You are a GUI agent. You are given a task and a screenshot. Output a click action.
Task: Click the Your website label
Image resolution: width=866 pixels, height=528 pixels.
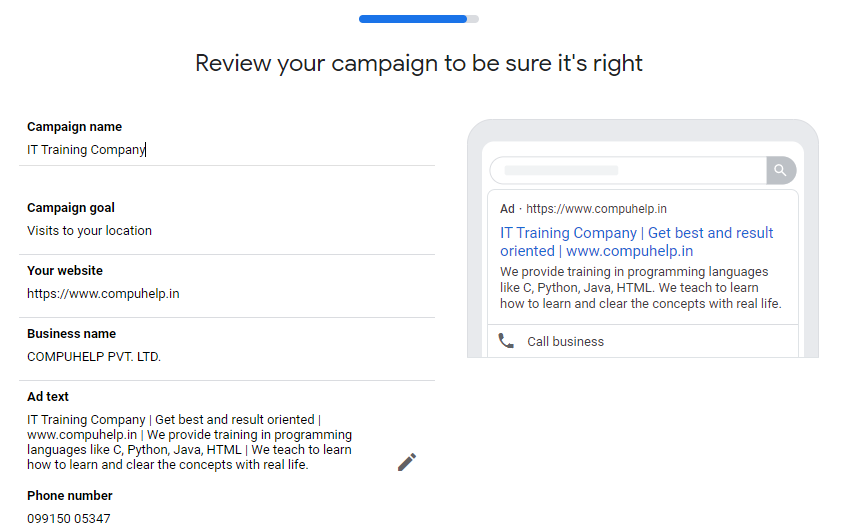pyautogui.click(x=64, y=271)
